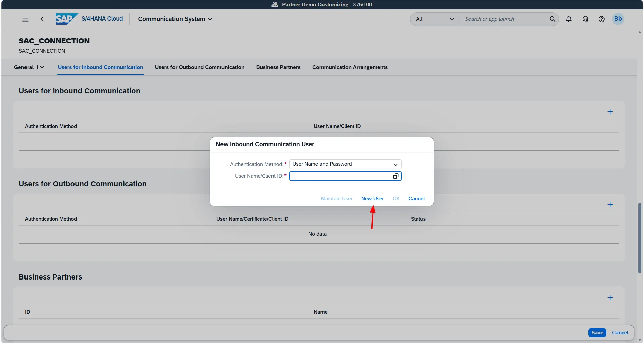The image size is (644, 343).
Task: Select Users for Outbound Communication tab
Action: click(200, 67)
